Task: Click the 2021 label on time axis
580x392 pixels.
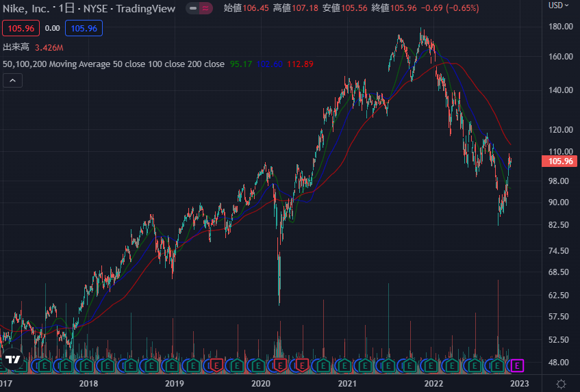Action: click(x=347, y=384)
